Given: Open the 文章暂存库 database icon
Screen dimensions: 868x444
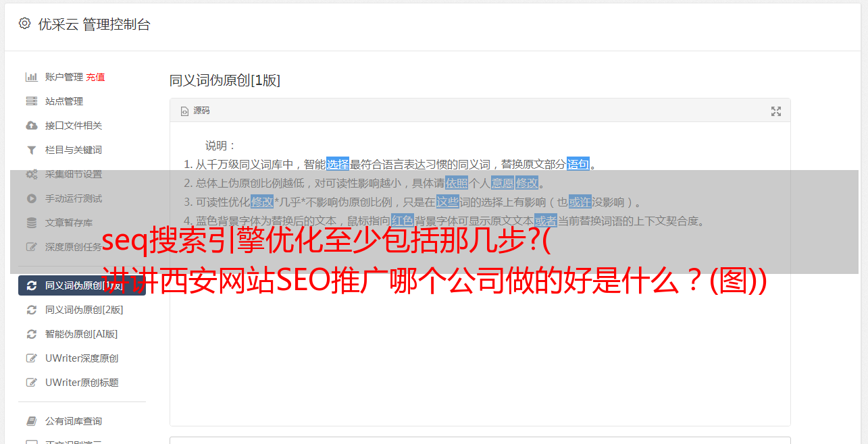Looking at the screenshot, I should click(31, 223).
